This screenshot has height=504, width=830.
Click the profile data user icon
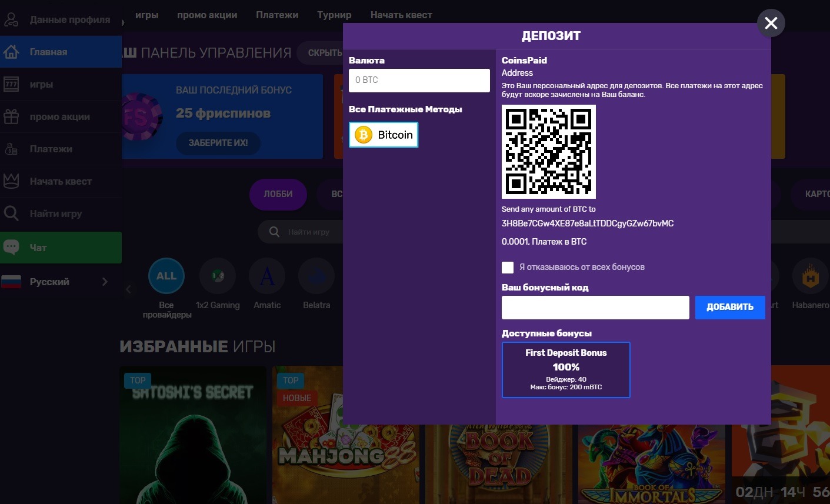pos(11,19)
